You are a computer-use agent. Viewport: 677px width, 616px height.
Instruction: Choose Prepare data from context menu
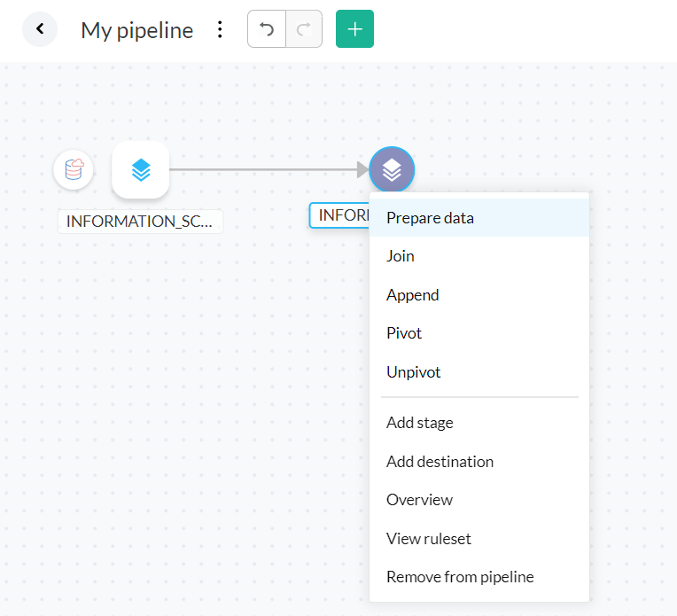tap(430, 218)
